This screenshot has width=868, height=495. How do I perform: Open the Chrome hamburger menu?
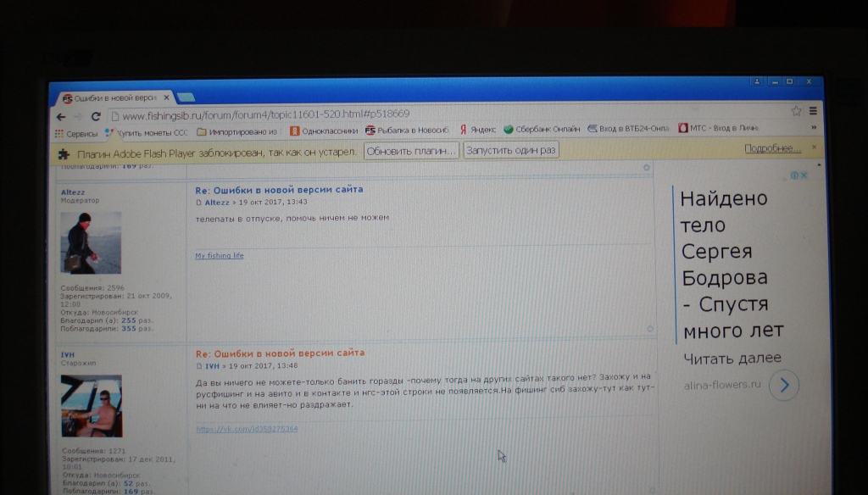(x=813, y=111)
